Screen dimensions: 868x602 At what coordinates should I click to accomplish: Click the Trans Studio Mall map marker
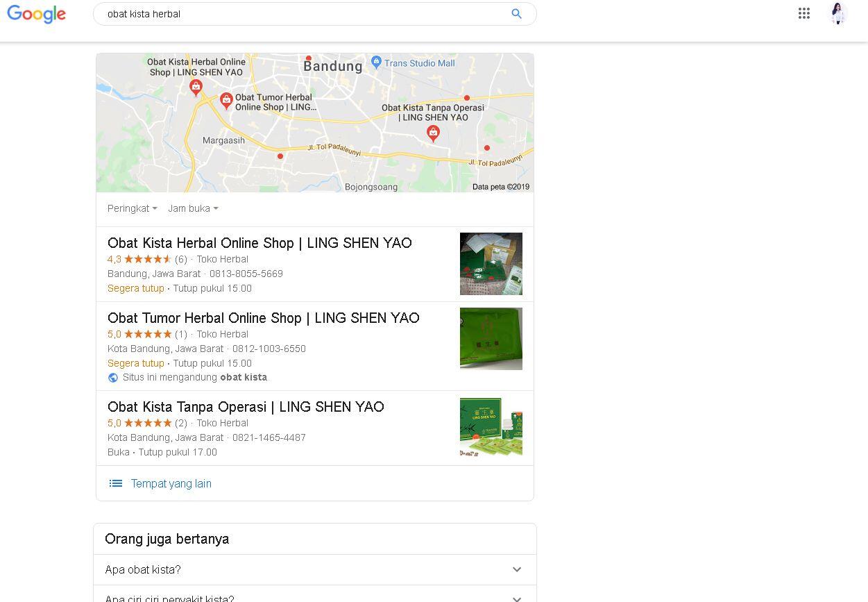(376, 62)
